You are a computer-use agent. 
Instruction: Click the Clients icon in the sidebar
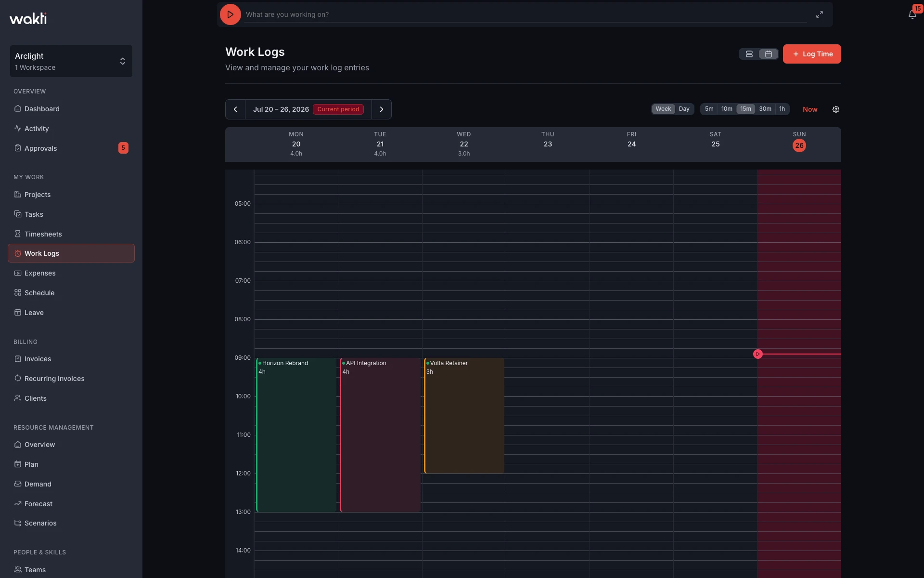click(18, 398)
